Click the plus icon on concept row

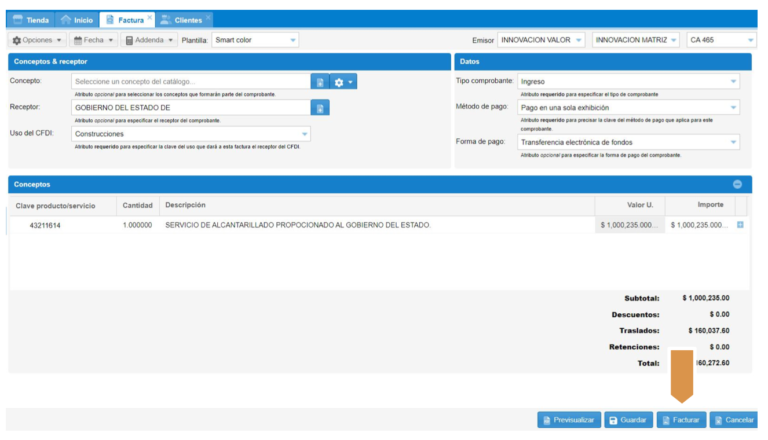(x=740, y=225)
